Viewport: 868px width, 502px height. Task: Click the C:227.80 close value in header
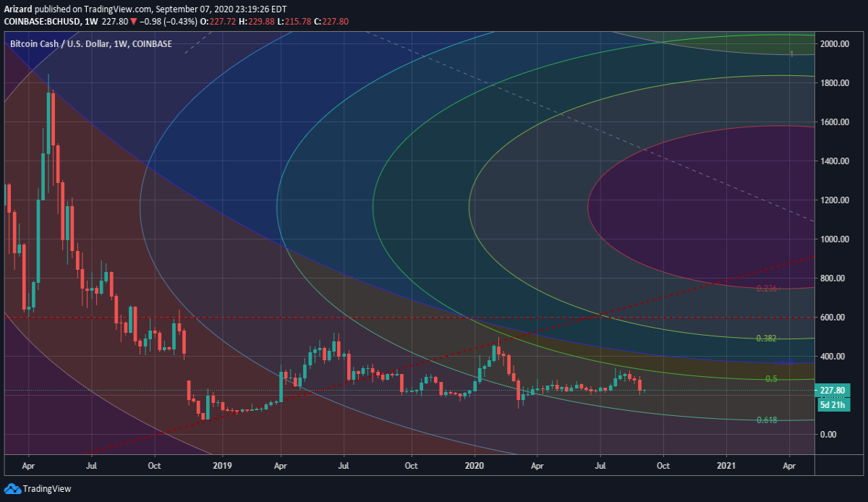[x=333, y=22]
